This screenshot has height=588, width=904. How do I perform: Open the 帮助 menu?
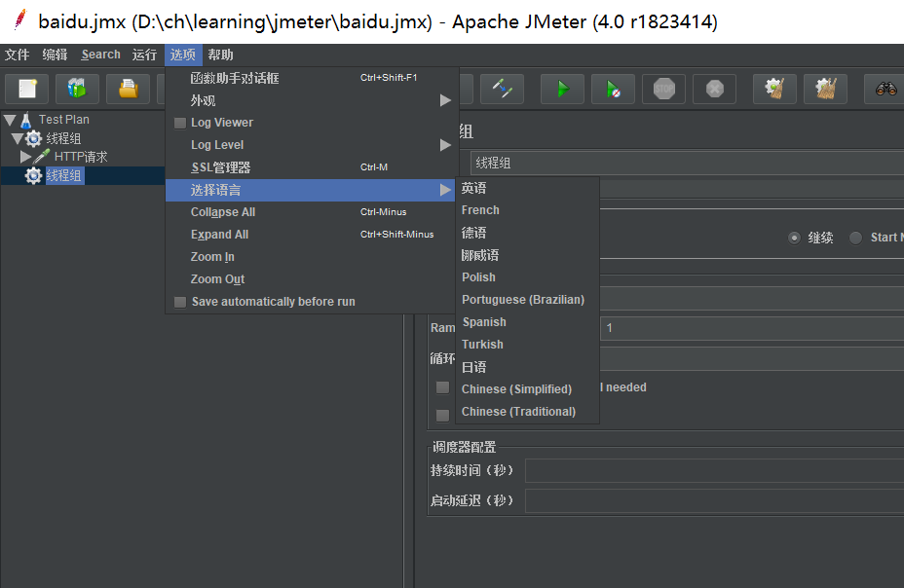(220, 55)
